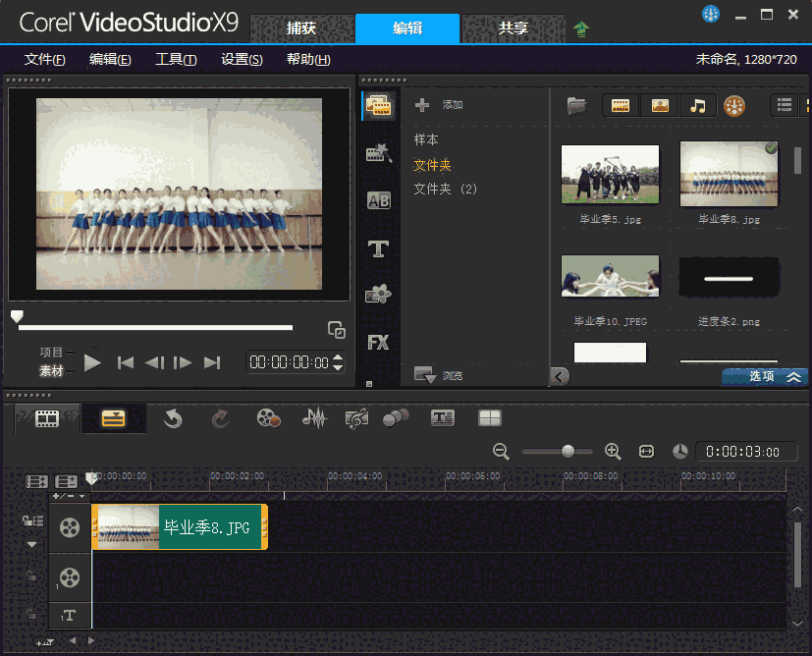Toggle the photo filter button in media library
Screen dimensions: 812x656
[658, 105]
